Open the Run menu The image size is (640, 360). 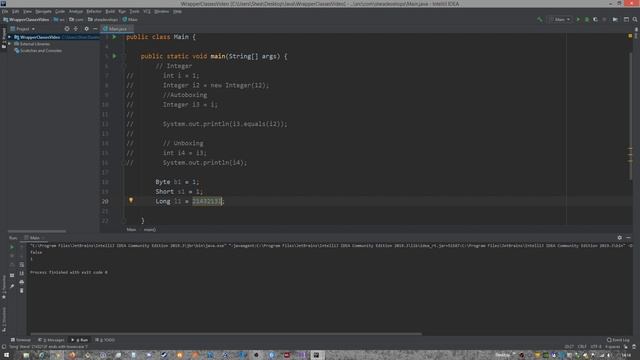[x=122, y=11]
